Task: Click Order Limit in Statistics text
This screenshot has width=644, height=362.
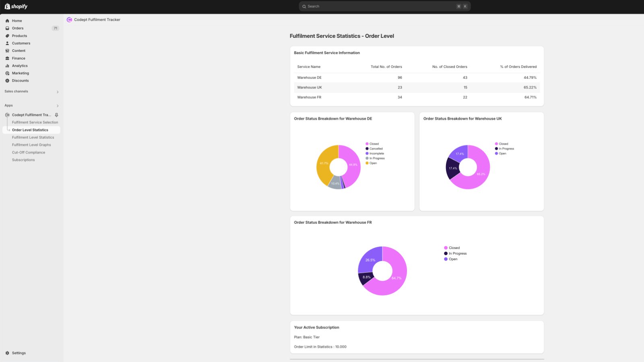Action: [320, 347]
